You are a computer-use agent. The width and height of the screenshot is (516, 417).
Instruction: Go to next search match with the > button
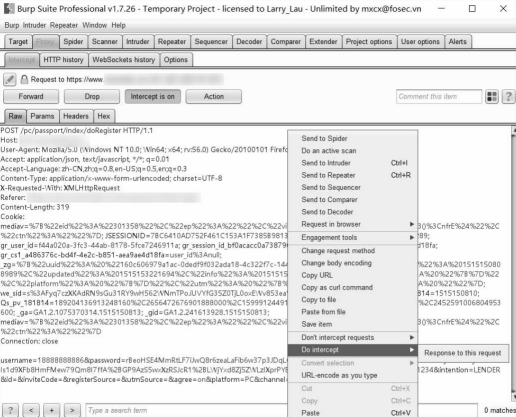pyautogui.click(x=72, y=410)
